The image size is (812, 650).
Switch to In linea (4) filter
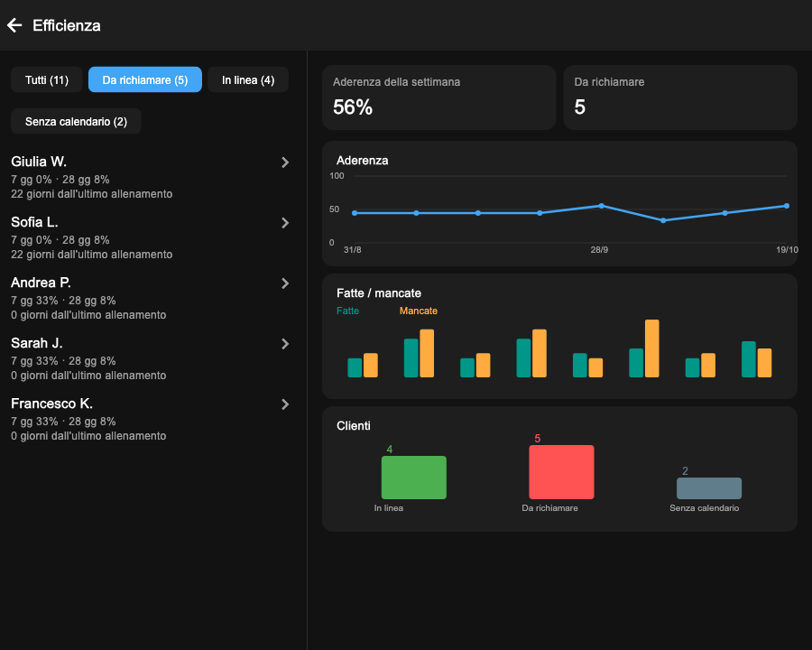pos(248,79)
